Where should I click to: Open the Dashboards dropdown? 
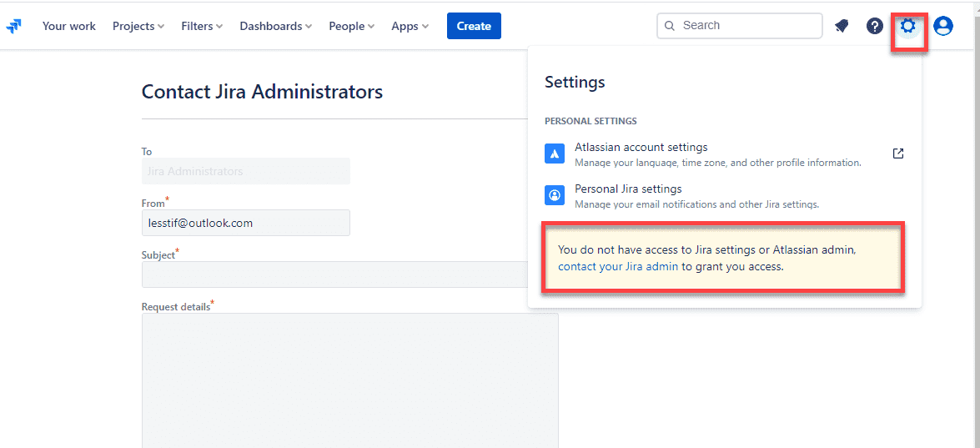(275, 26)
